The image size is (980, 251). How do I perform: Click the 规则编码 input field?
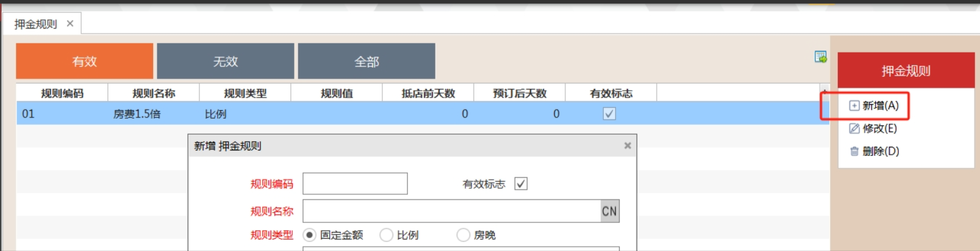(x=355, y=184)
